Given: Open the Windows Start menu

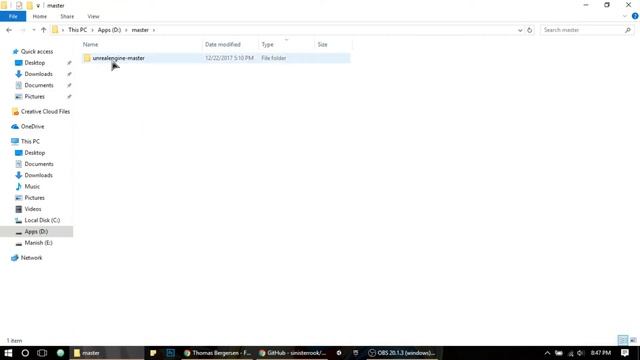Looking at the screenshot, I should tap(8, 353).
